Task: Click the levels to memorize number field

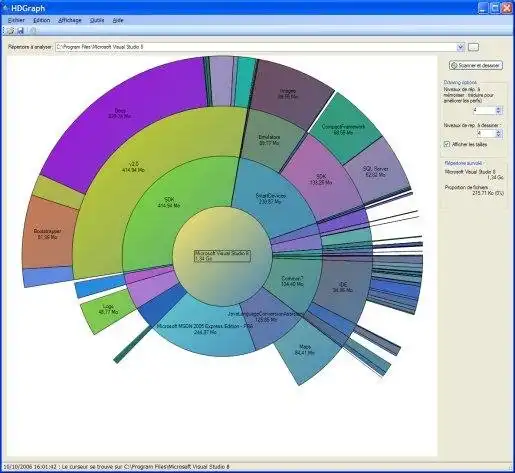Action: 484,110
